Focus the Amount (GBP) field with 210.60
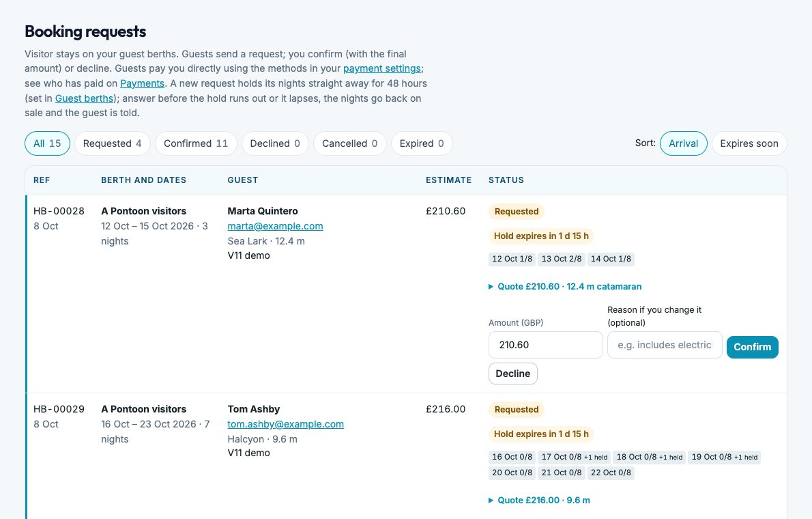 click(546, 345)
